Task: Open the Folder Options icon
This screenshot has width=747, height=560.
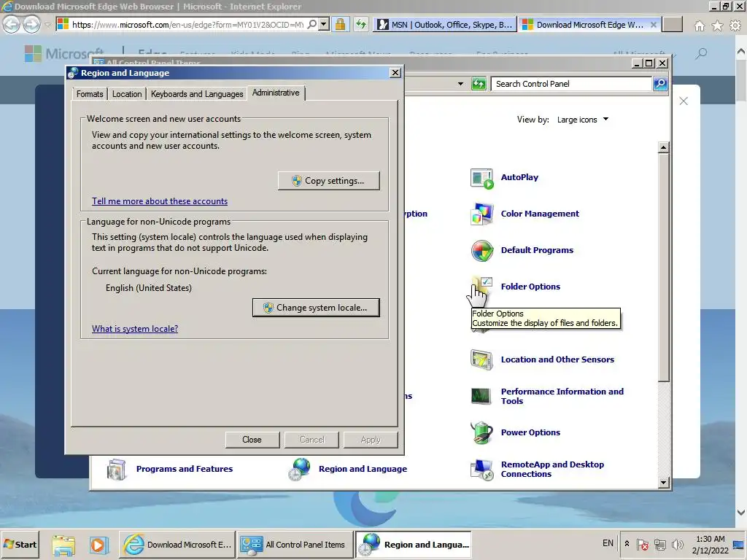Action: click(x=481, y=287)
